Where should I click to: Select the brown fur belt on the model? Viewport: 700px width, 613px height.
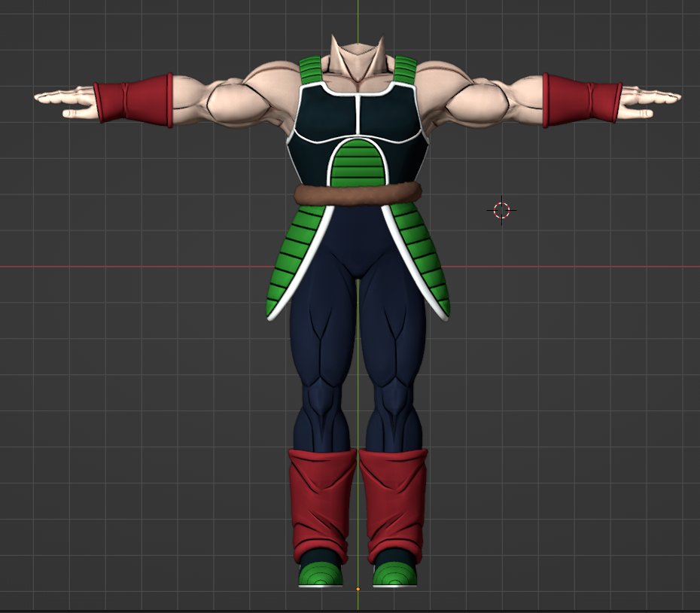pyautogui.click(x=358, y=194)
